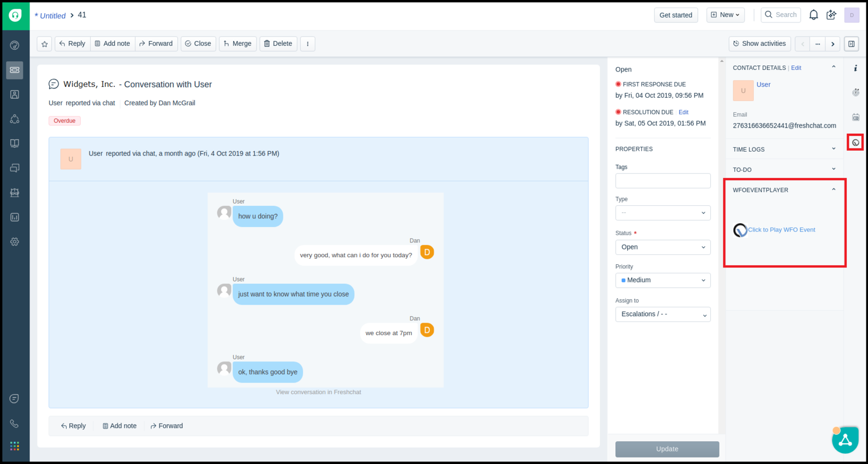Click the Show activities button
This screenshot has height=464, width=868.
759,44
